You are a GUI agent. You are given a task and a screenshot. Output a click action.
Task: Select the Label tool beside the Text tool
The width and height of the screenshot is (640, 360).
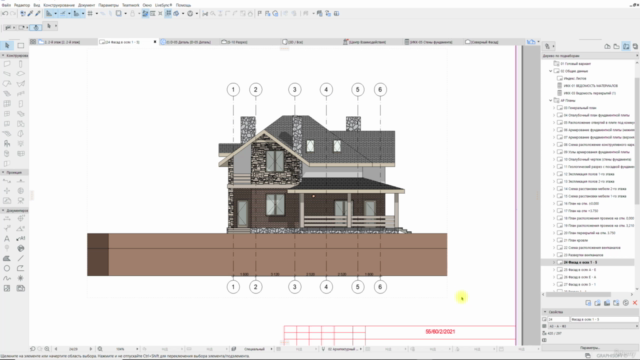pyautogui.click(x=21, y=238)
